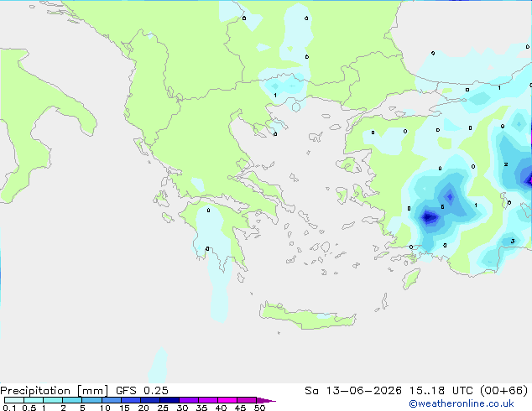Screen dimensions: 532x411
Task: Click the island of Rhodes on the map
Action: pyautogui.click(x=411, y=278)
